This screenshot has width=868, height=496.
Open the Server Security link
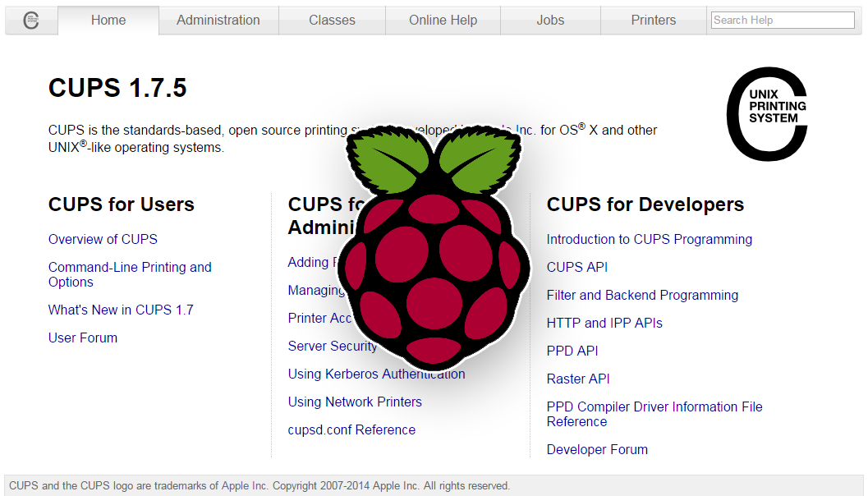[332, 346]
